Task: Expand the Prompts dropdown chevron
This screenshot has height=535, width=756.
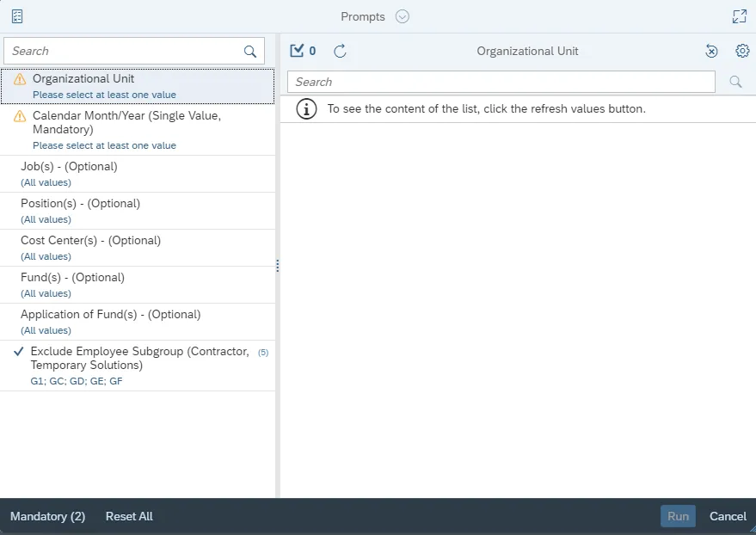Action: (x=403, y=16)
